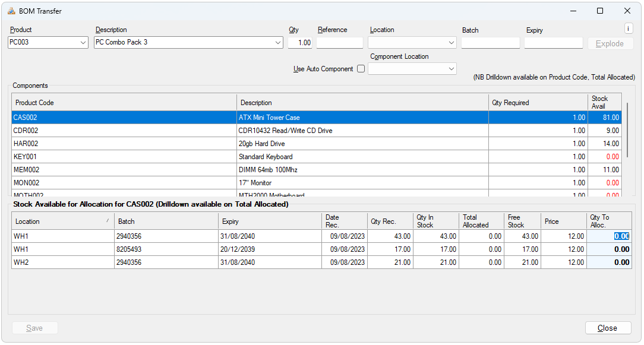
Task: Enable the Use Auto Component checkbox
Action: [x=361, y=69]
